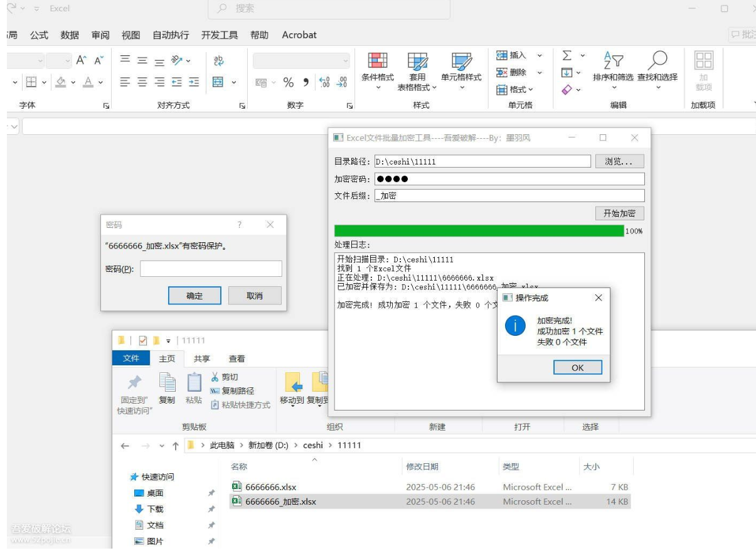756x553 pixels.
Task: Click the green 100% progress bar
Action: coord(479,231)
